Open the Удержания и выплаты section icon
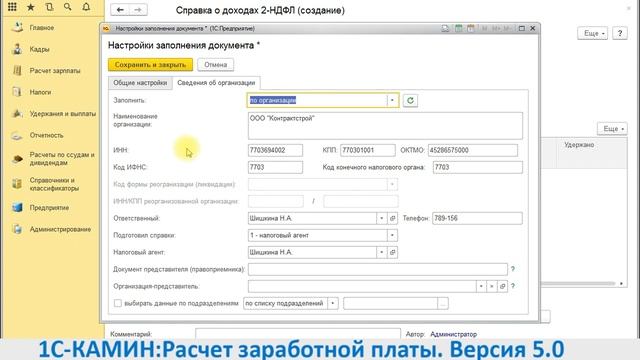 17,114
